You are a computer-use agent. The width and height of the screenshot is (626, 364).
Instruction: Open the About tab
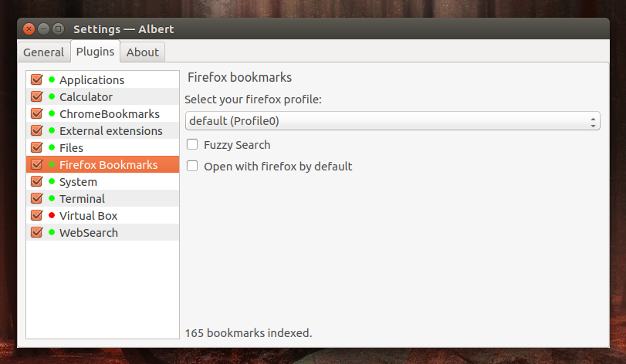[x=143, y=52]
